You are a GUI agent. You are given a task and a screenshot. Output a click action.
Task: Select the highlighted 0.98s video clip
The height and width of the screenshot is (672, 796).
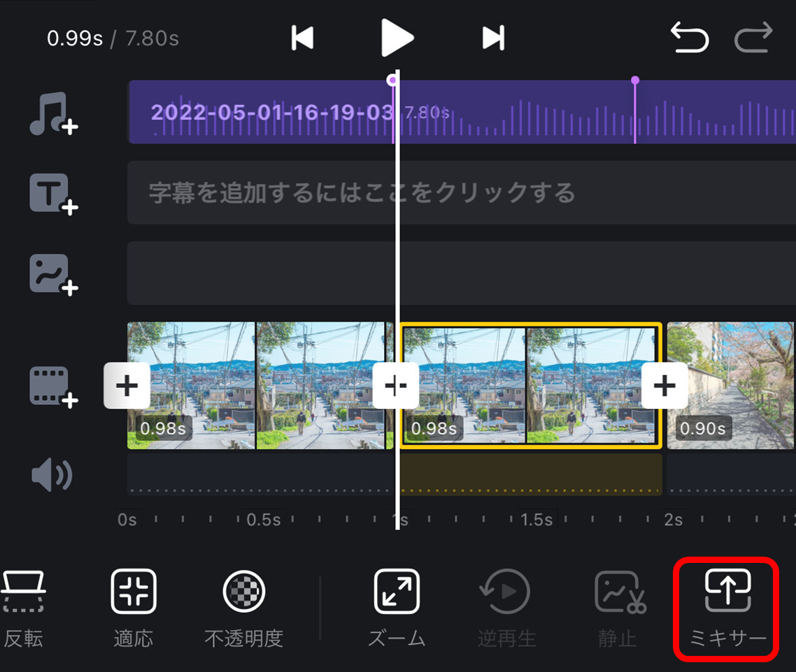[x=530, y=386]
